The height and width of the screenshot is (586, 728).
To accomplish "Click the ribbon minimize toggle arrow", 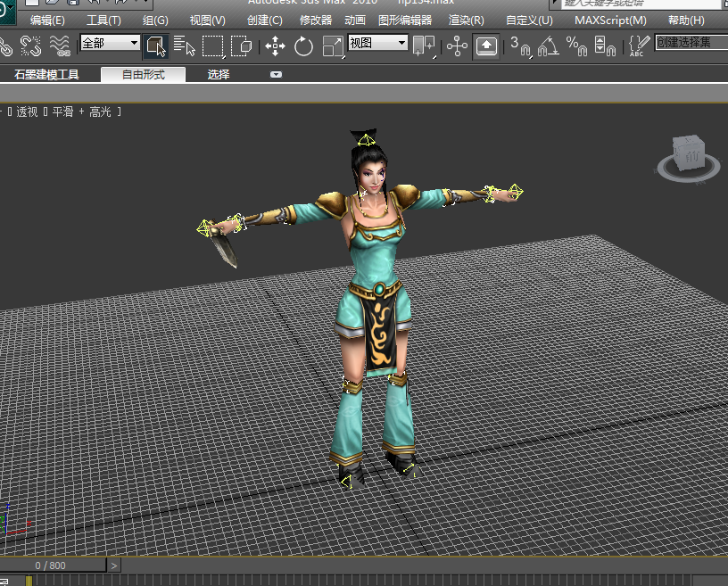I will 276,74.
